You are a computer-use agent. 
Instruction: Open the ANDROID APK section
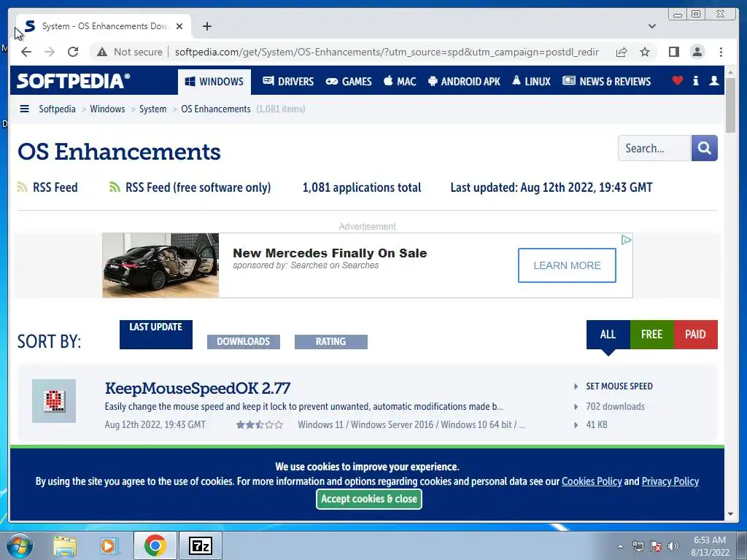click(x=464, y=82)
